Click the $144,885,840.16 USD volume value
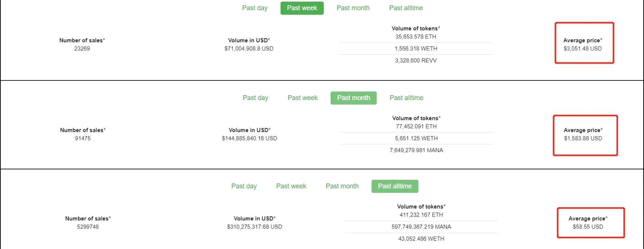Image resolution: width=644 pixels, height=249 pixels. pyautogui.click(x=250, y=138)
